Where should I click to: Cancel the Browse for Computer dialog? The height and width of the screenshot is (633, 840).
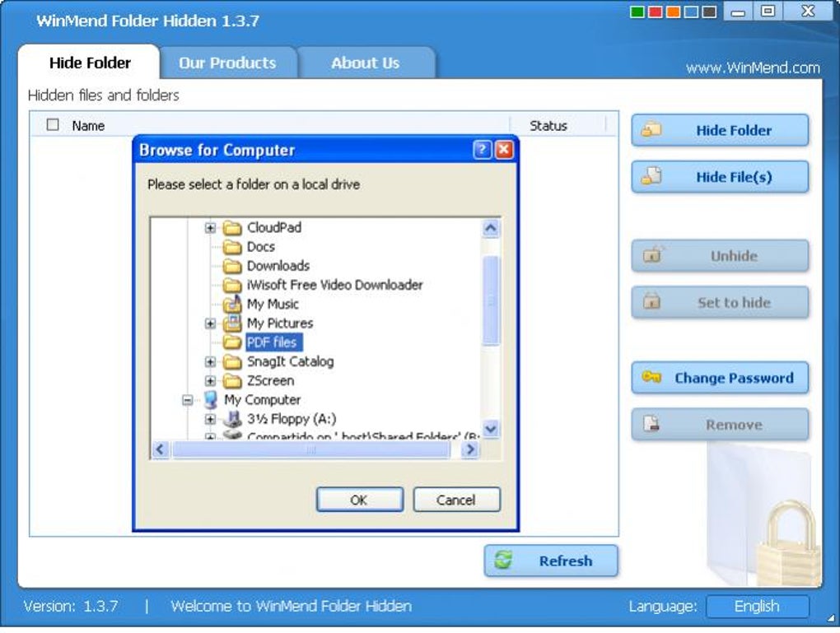pos(456,500)
